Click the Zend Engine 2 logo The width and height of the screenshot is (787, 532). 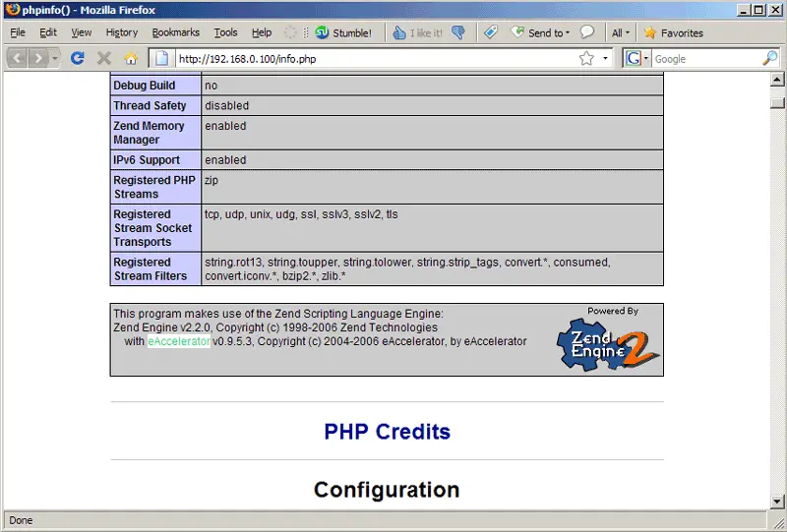pos(608,345)
